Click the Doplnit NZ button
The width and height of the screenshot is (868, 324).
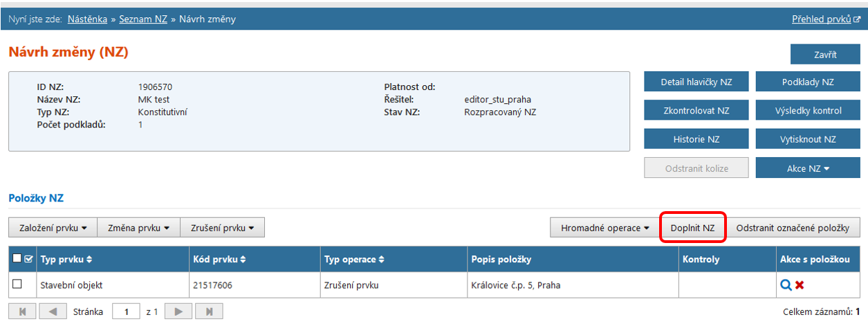[692, 227]
